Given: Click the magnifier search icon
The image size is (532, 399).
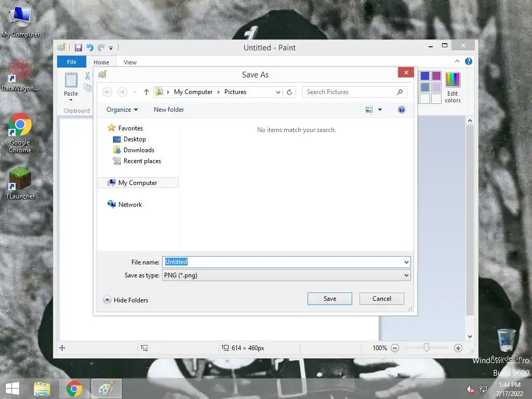Looking at the screenshot, I should [x=400, y=92].
